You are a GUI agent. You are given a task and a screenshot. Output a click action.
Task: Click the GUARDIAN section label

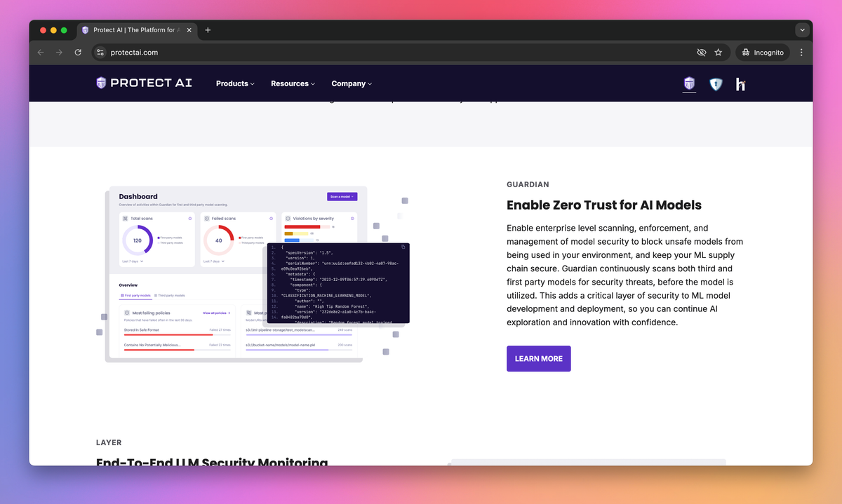point(528,184)
